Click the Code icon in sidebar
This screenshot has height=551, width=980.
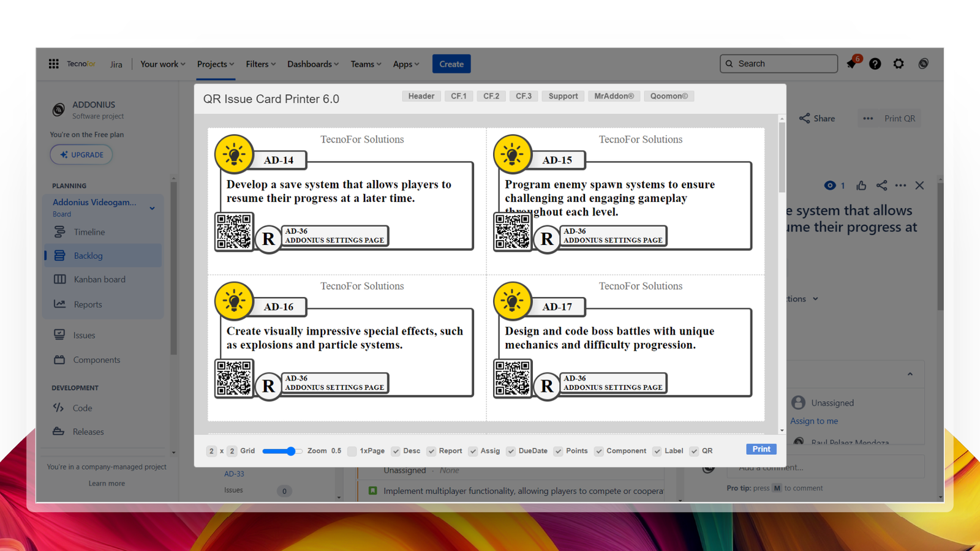[x=59, y=408]
